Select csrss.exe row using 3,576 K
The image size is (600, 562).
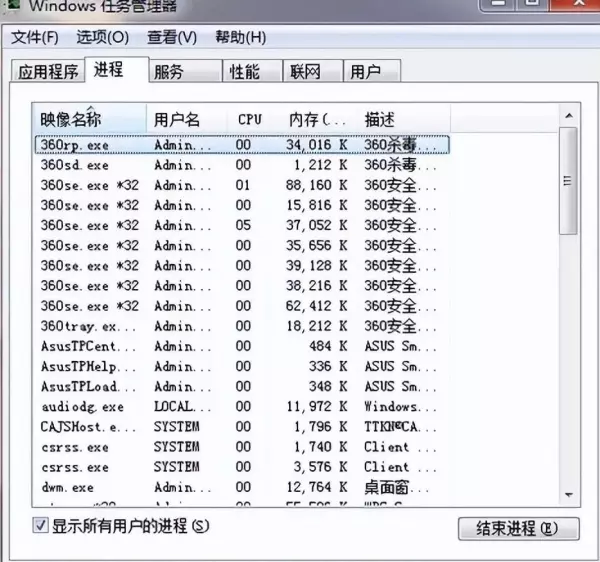(x=242, y=467)
